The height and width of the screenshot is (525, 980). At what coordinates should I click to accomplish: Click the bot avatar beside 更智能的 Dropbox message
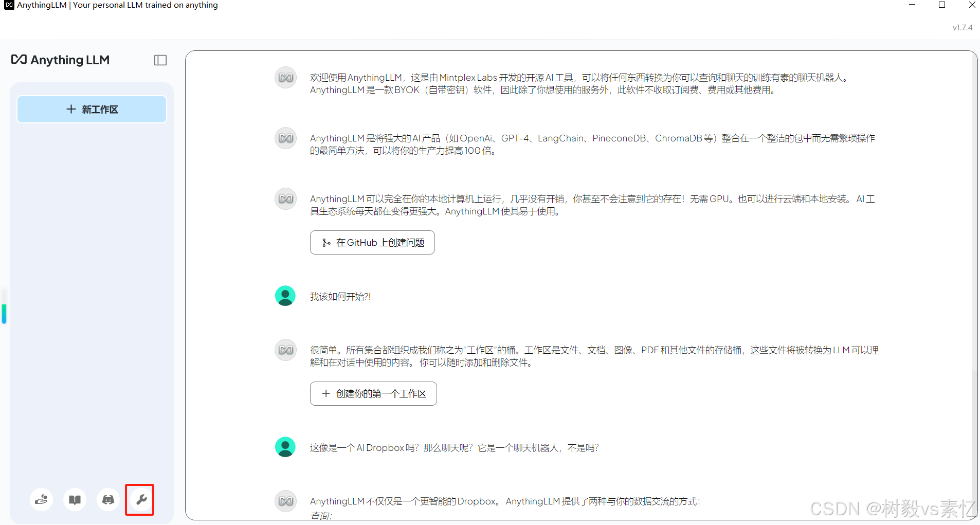(285, 501)
